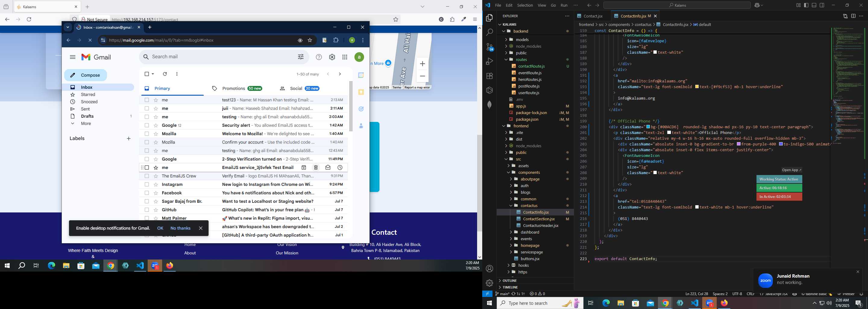868x309 pixels.
Task: Open VS Code Accounts icon
Action: tap(489, 269)
